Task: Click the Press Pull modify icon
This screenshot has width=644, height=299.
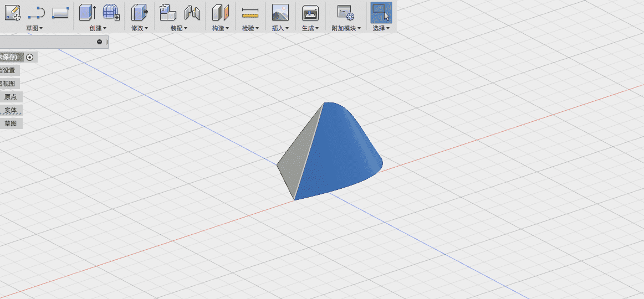Action: (139, 12)
